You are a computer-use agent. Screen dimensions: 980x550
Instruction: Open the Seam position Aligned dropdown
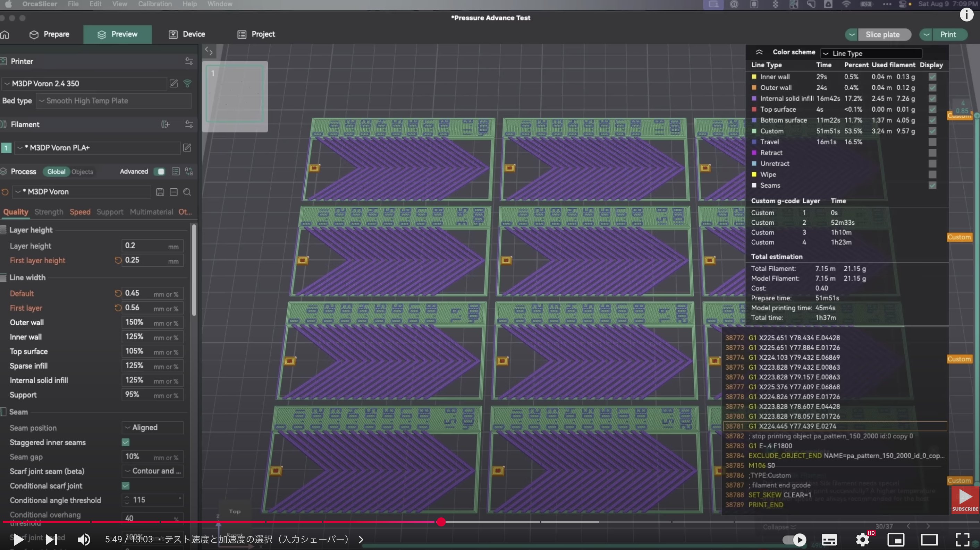click(153, 428)
